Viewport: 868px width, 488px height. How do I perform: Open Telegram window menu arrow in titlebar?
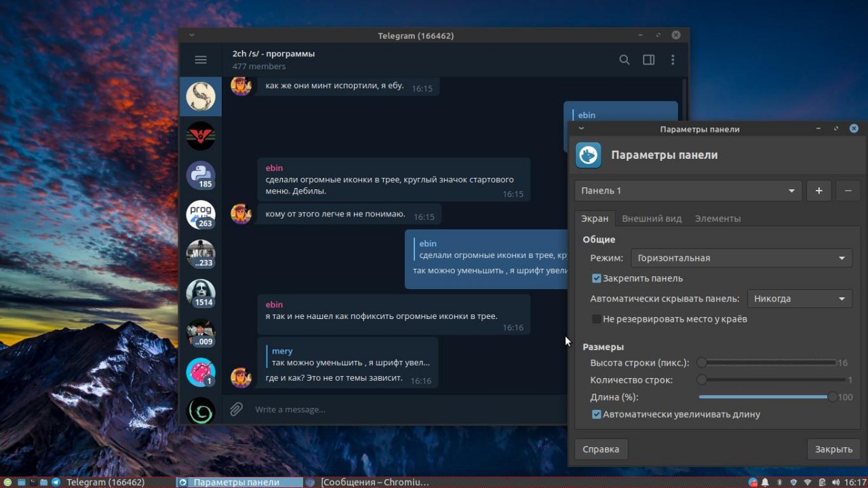pos(192,35)
